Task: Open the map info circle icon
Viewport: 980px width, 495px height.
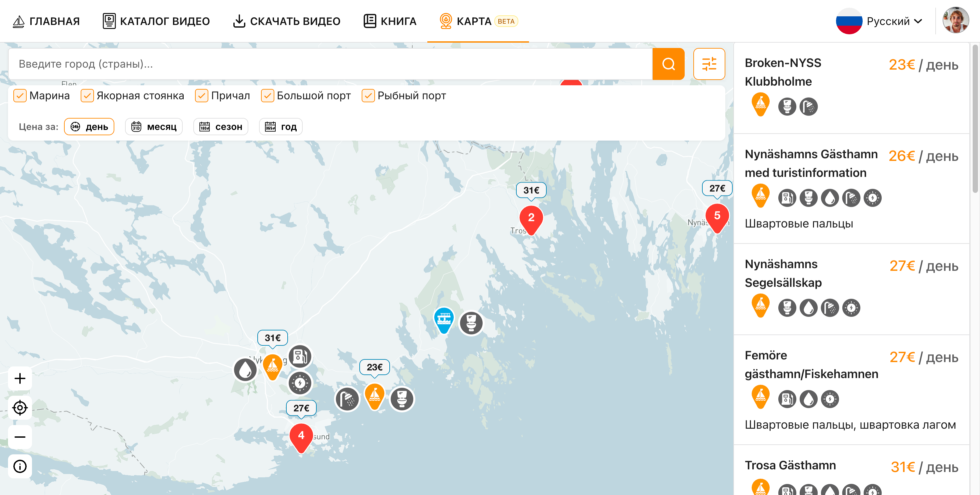Action: pyautogui.click(x=20, y=466)
